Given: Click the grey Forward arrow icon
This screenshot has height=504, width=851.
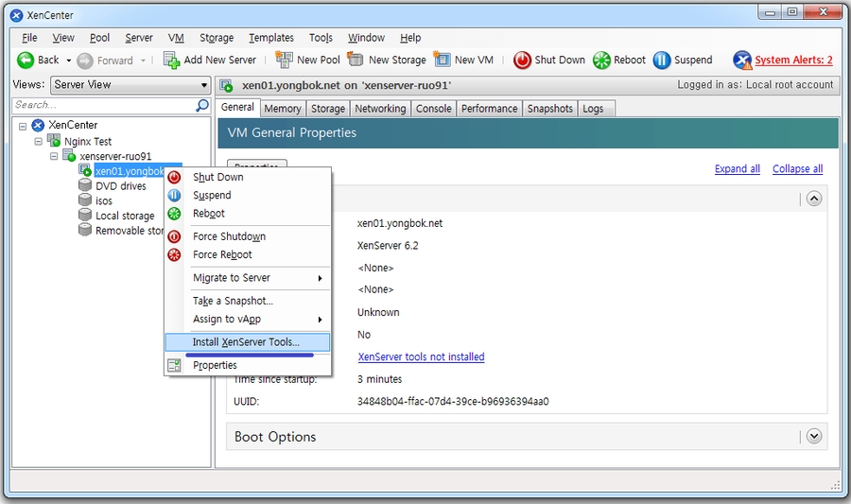Looking at the screenshot, I should (85, 61).
